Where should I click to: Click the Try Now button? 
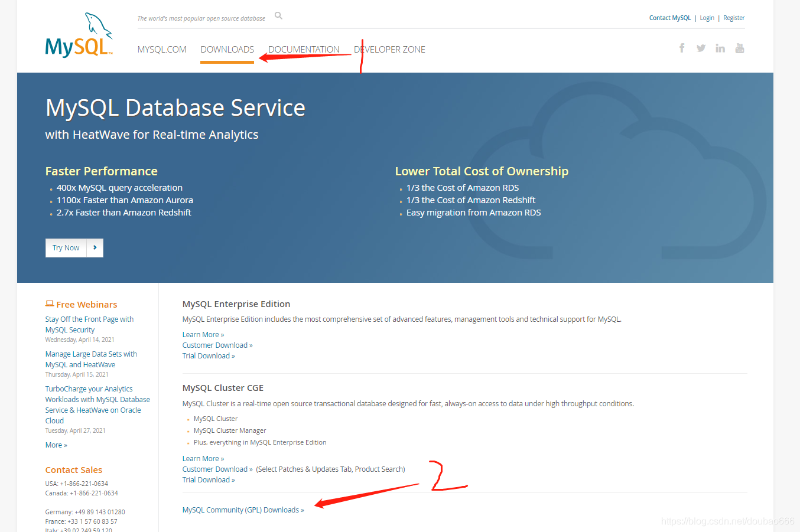(x=66, y=248)
